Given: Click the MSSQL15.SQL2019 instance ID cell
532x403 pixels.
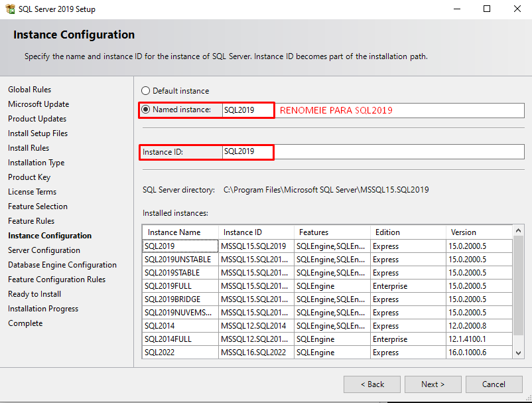Looking at the screenshot, I should [256, 246].
